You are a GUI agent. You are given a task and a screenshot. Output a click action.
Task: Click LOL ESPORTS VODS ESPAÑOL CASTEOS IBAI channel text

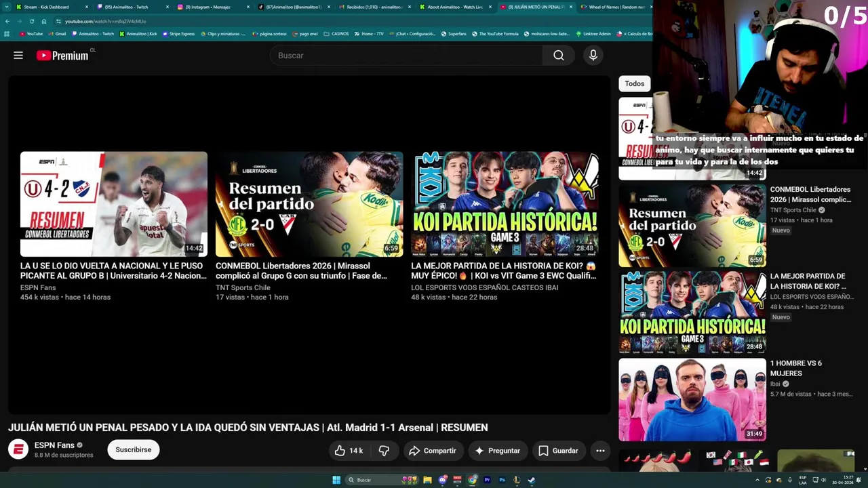point(485,287)
